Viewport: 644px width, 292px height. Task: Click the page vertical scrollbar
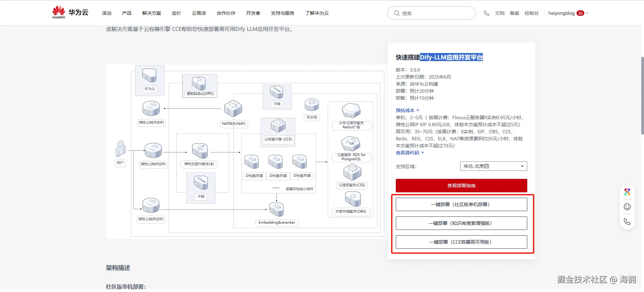[642, 96]
